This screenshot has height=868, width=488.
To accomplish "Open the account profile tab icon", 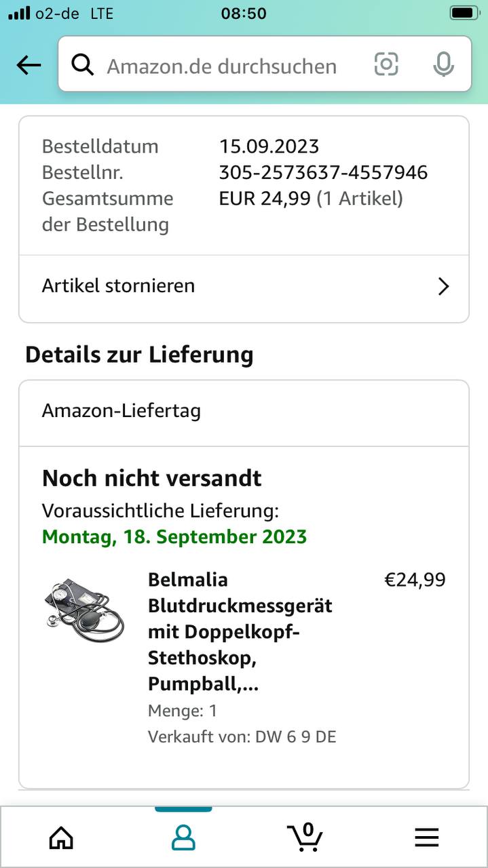I will click(x=183, y=837).
